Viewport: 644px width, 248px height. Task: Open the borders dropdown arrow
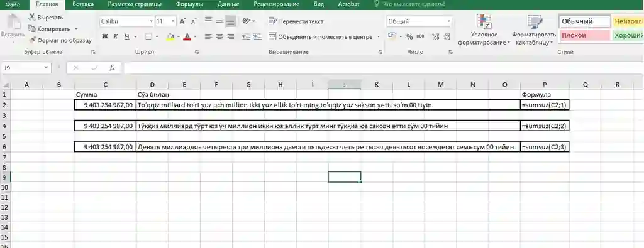coord(157,36)
